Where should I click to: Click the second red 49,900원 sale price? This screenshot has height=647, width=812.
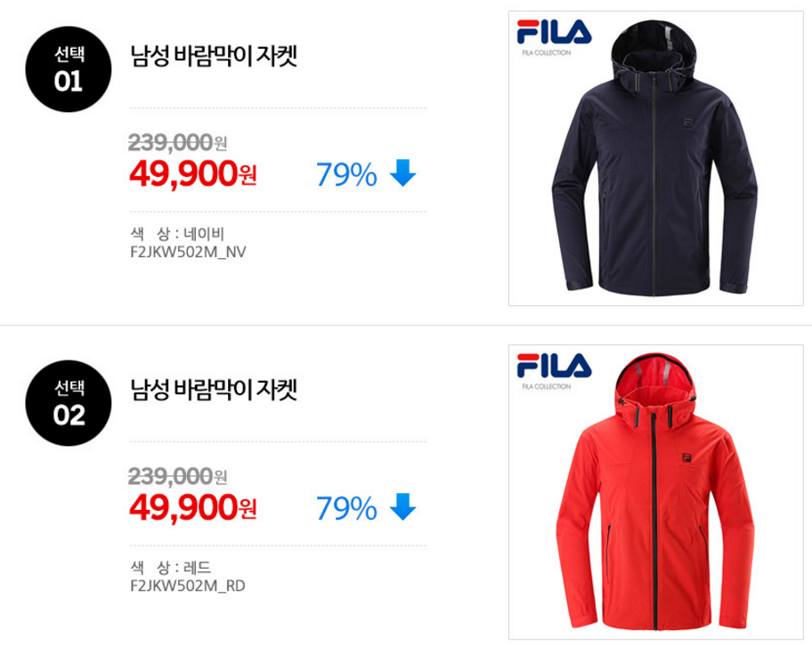pos(193,507)
